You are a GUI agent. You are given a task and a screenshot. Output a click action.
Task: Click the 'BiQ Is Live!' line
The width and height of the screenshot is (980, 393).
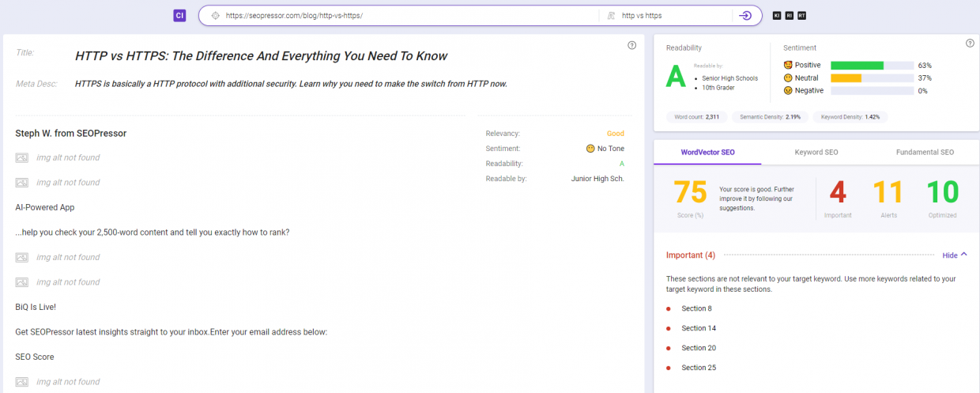click(36, 307)
